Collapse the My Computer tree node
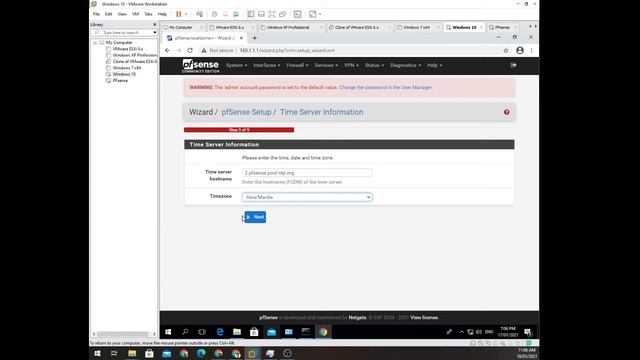640x360 pixels. 95,42
